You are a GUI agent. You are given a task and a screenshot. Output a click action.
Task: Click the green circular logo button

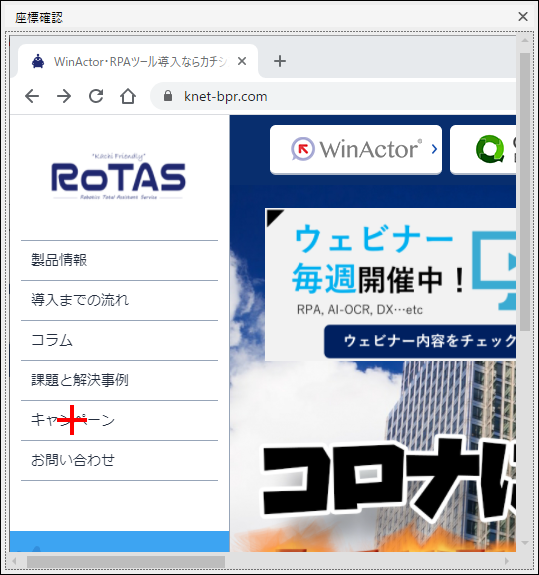click(x=483, y=149)
